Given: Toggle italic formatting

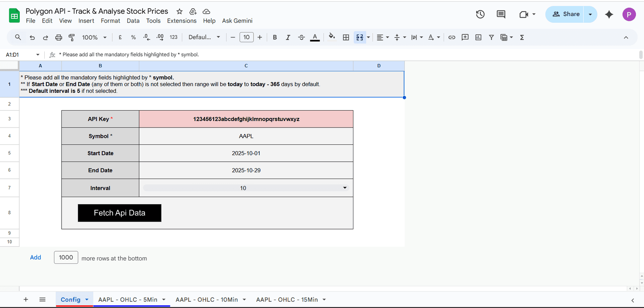Looking at the screenshot, I should click(x=288, y=37).
